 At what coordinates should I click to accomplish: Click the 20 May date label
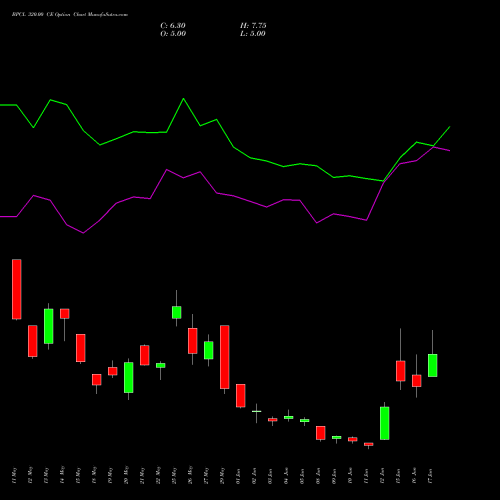coord(126,476)
